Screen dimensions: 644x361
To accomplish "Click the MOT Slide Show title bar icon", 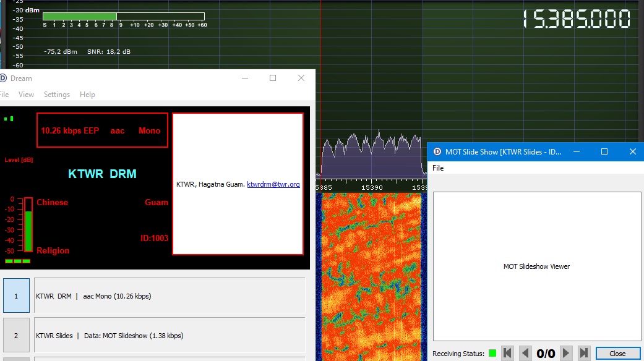I will coord(437,152).
